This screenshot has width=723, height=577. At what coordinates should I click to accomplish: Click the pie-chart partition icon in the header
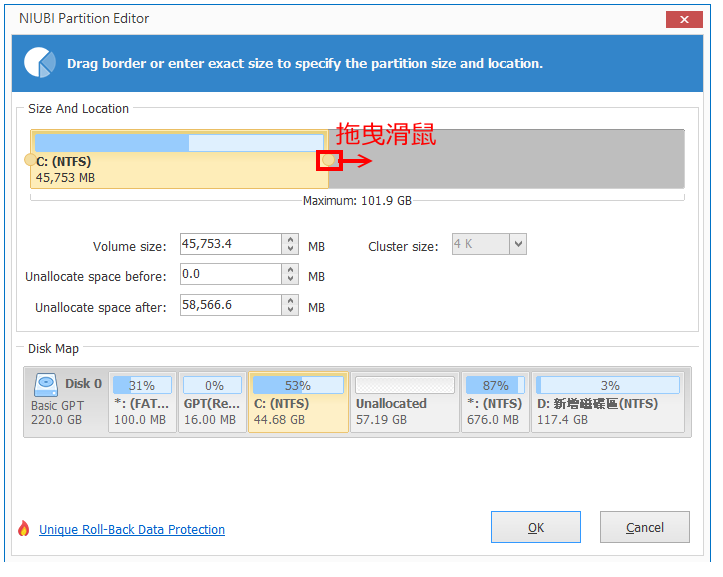[x=40, y=63]
